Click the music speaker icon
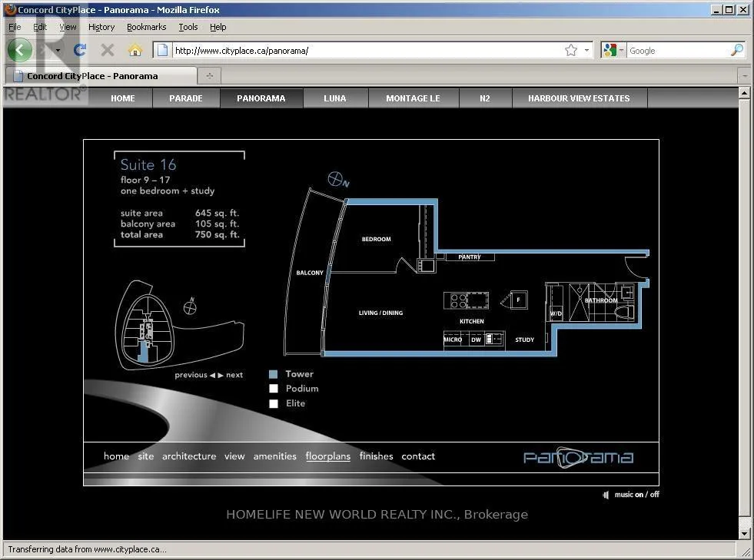The height and width of the screenshot is (560, 754). [x=606, y=495]
